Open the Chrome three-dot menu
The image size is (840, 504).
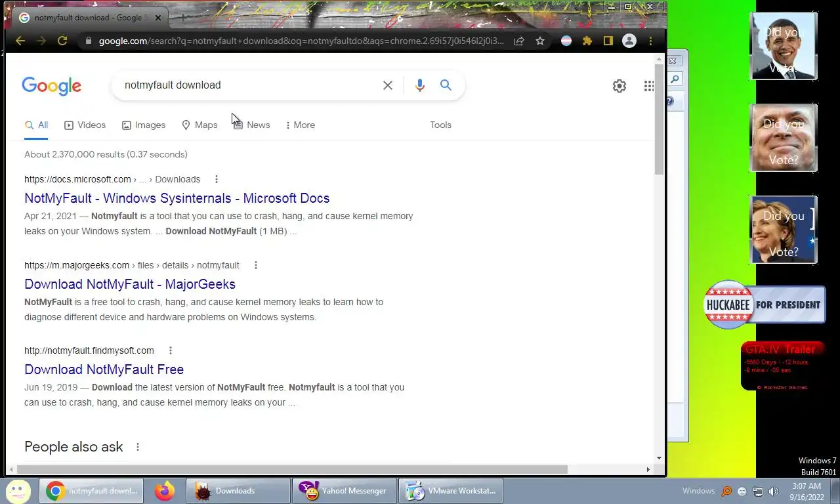650,41
